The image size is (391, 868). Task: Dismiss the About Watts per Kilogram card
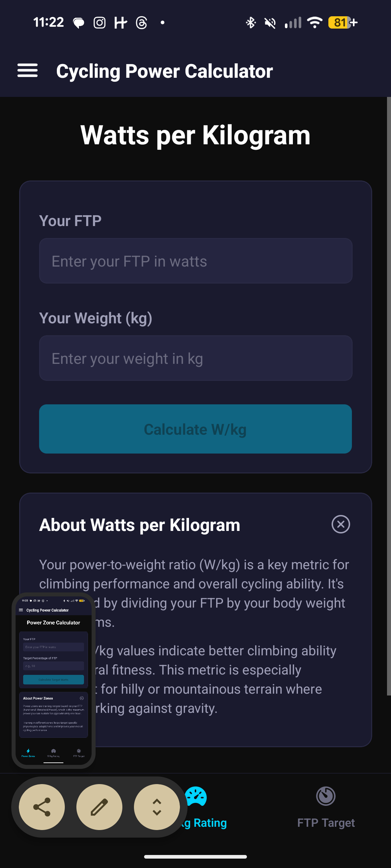[341, 524]
